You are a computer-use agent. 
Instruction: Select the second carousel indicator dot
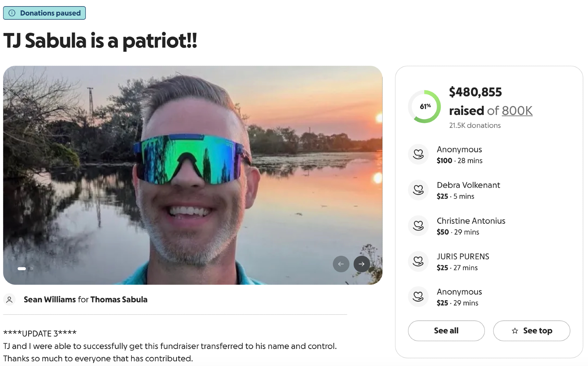[31, 268]
